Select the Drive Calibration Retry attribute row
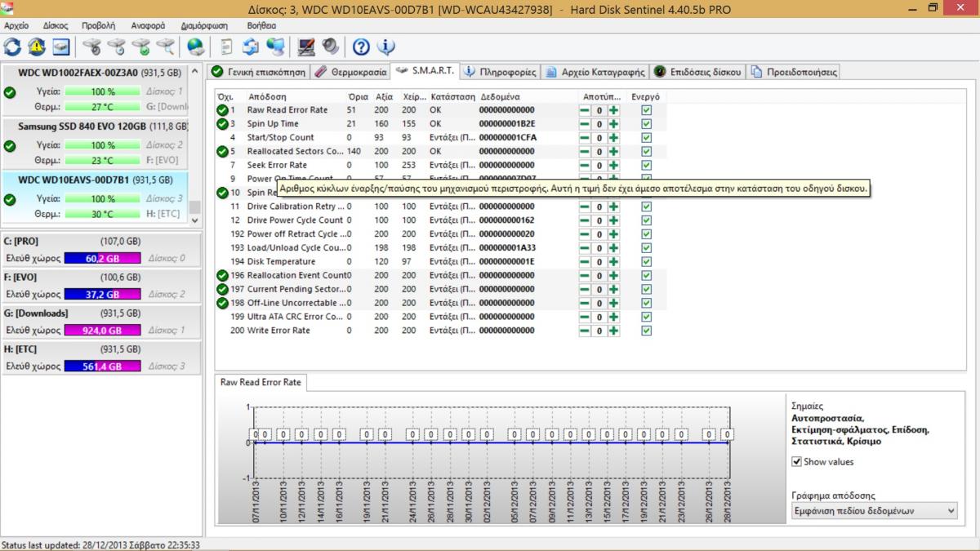Screen dimensions: 980x551 (441, 207)
